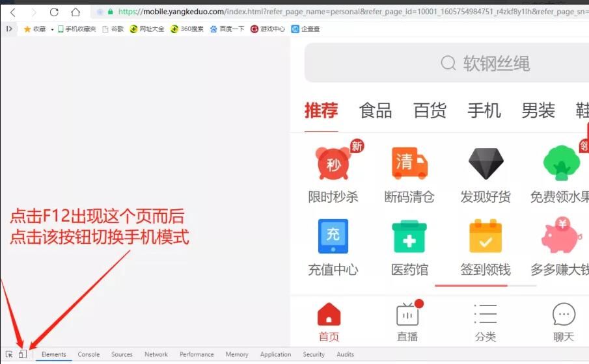Open the Network tab in DevTools
Image resolution: width=589 pixels, height=364 pixels.
(x=156, y=354)
